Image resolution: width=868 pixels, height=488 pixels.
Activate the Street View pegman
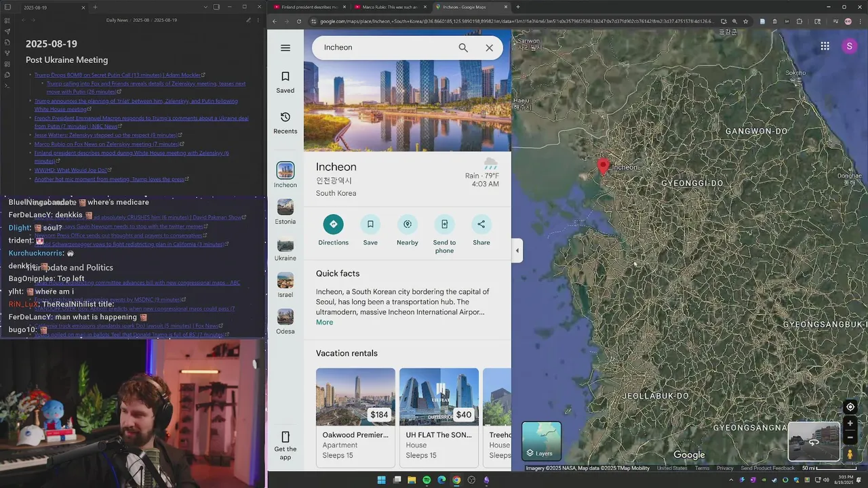[850, 454]
